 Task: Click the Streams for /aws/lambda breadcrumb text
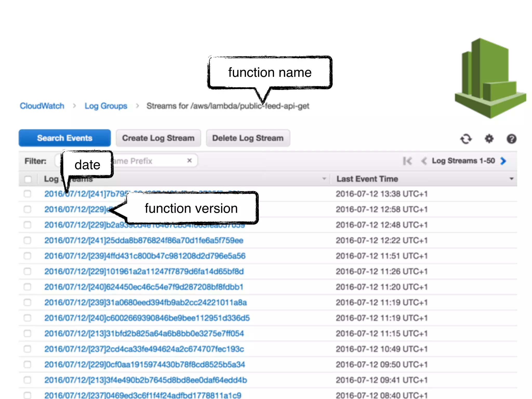click(228, 106)
